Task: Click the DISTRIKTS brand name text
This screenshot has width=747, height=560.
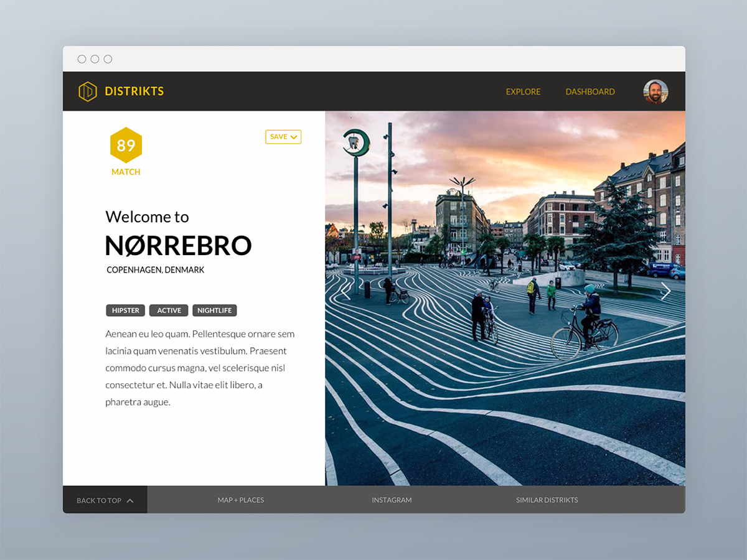Action: [x=134, y=91]
